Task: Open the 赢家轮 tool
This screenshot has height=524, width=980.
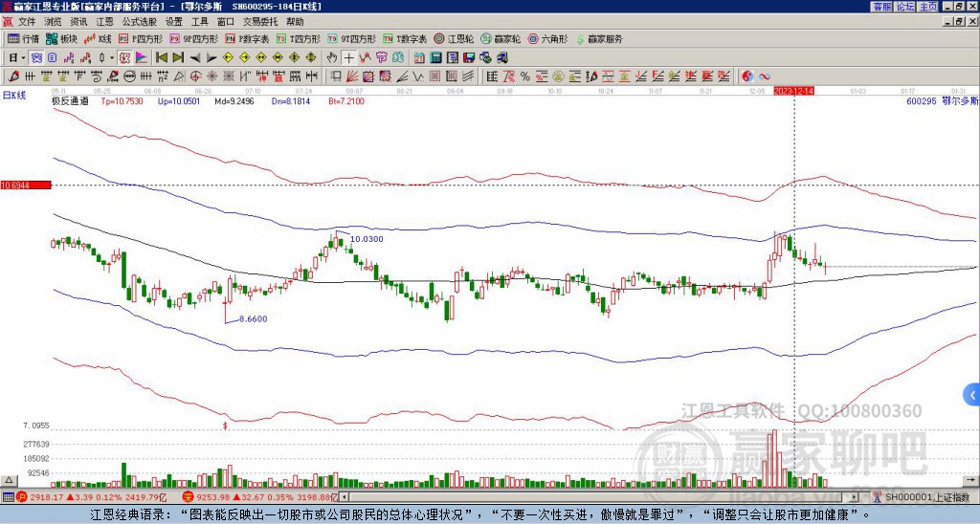Action: coord(501,38)
